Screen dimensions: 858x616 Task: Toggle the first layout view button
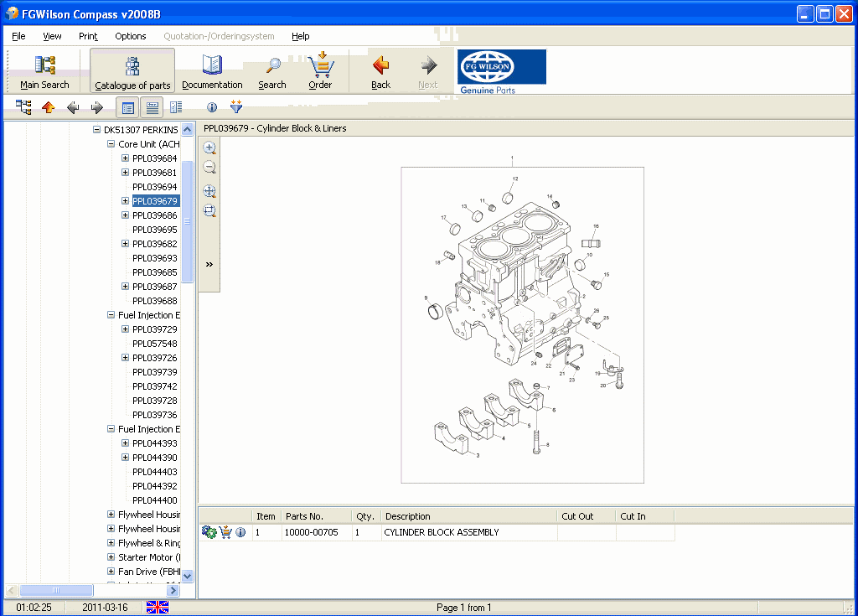pos(128,107)
